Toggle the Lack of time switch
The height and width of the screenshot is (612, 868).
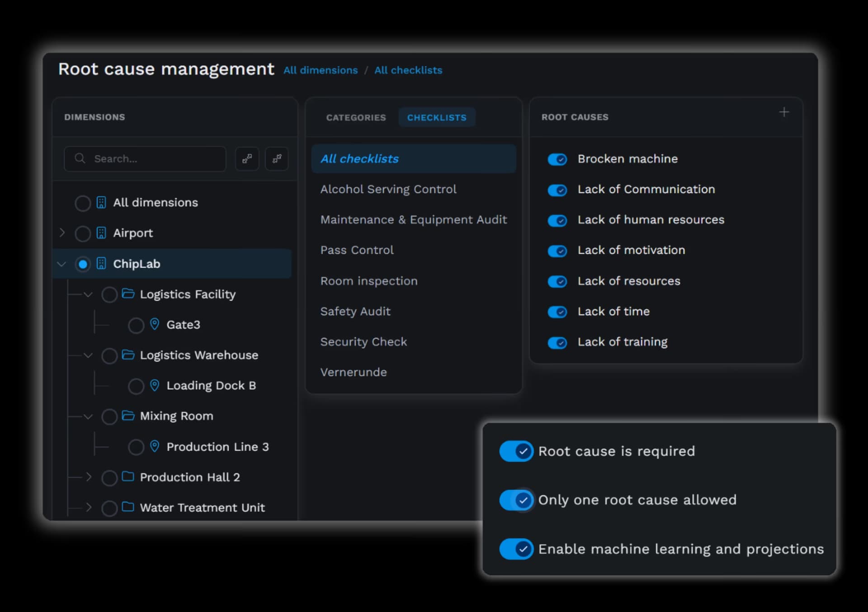click(557, 312)
